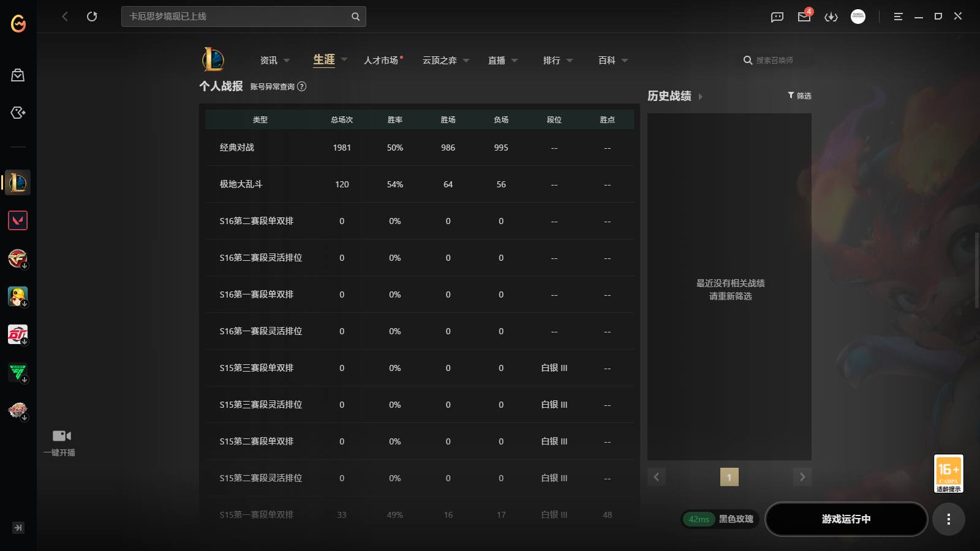Select the S16第二赛段单双排 row
This screenshot has height=551, width=980.
[420, 221]
